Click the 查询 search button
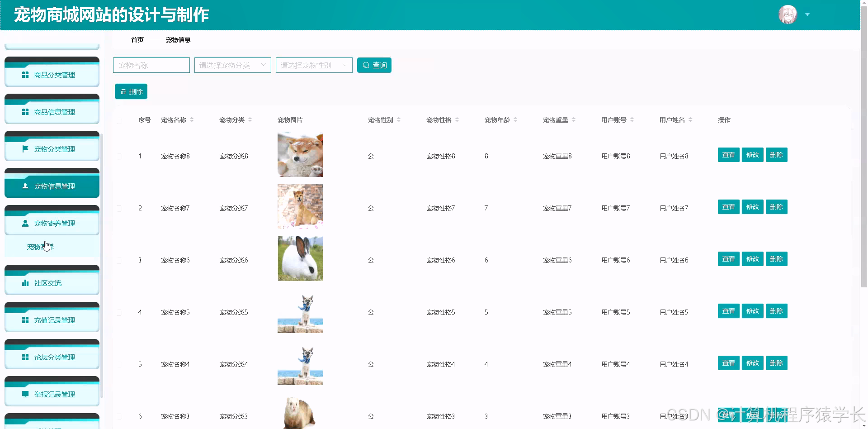 pyautogui.click(x=374, y=65)
